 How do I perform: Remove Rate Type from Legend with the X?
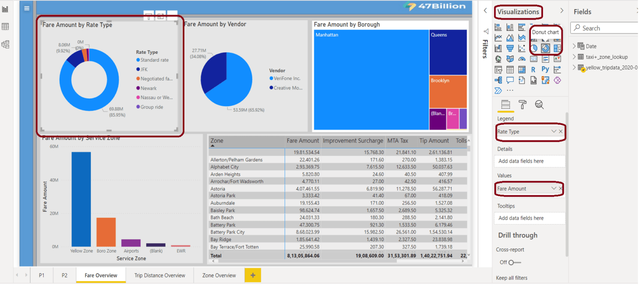[x=561, y=131]
